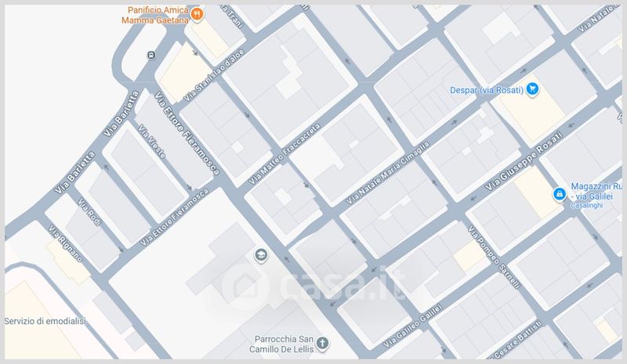This screenshot has width=627, height=364.
Task: Click the Via Giuseppe Rosati street label
Action: [x=524, y=160]
